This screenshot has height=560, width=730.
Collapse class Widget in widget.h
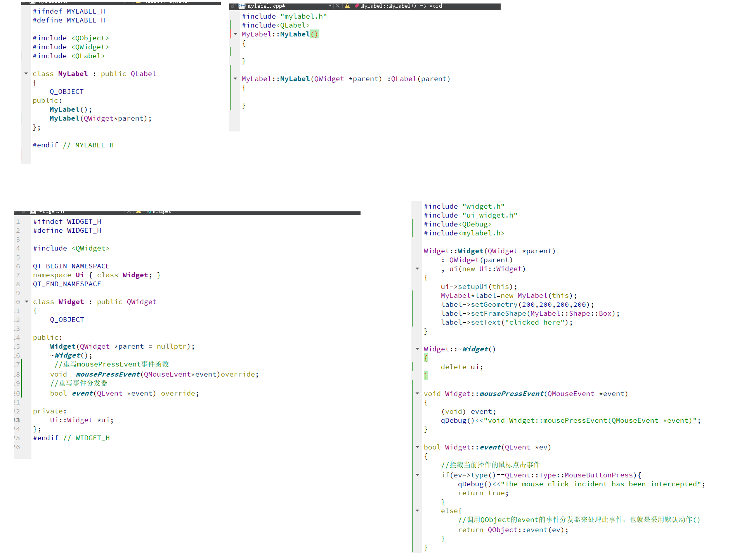pos(27,301)
